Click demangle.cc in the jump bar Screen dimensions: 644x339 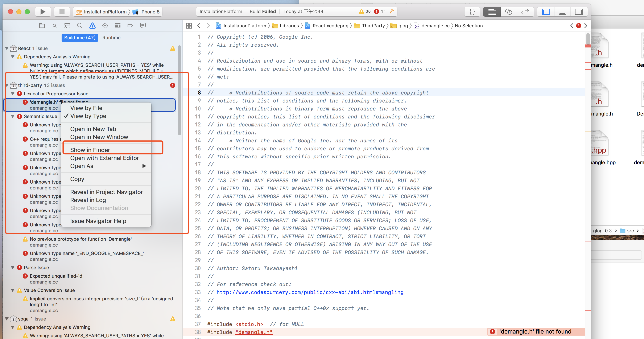432,26
